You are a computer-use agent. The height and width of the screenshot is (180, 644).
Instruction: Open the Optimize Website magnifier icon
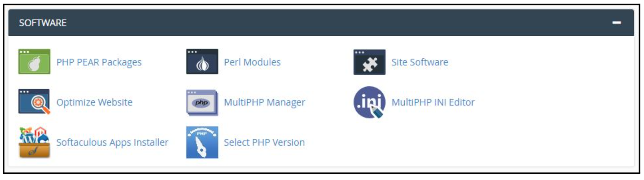click(34, 101)
